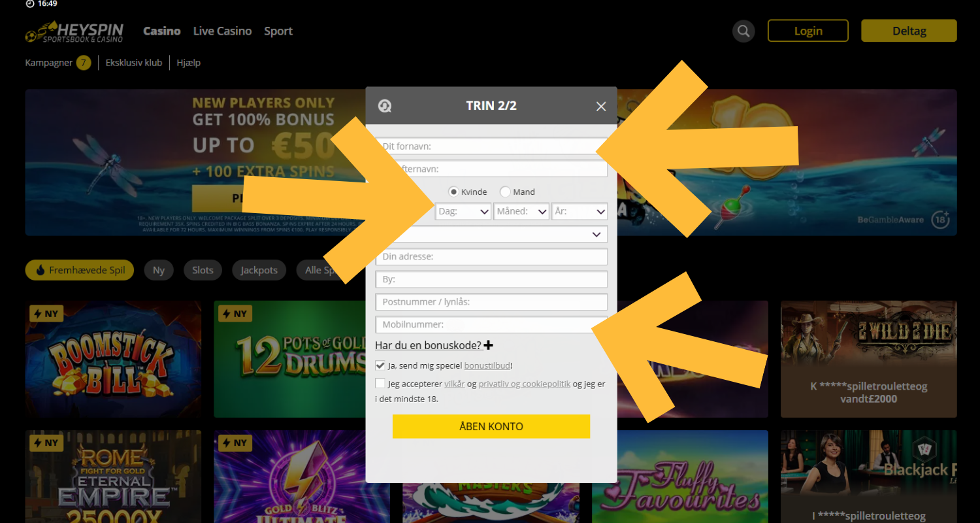Screen dimensions: 980x523
Task: Uncheck the special bonustilbud checkbox
Action: pyautogui.click(x=380, y=365)
